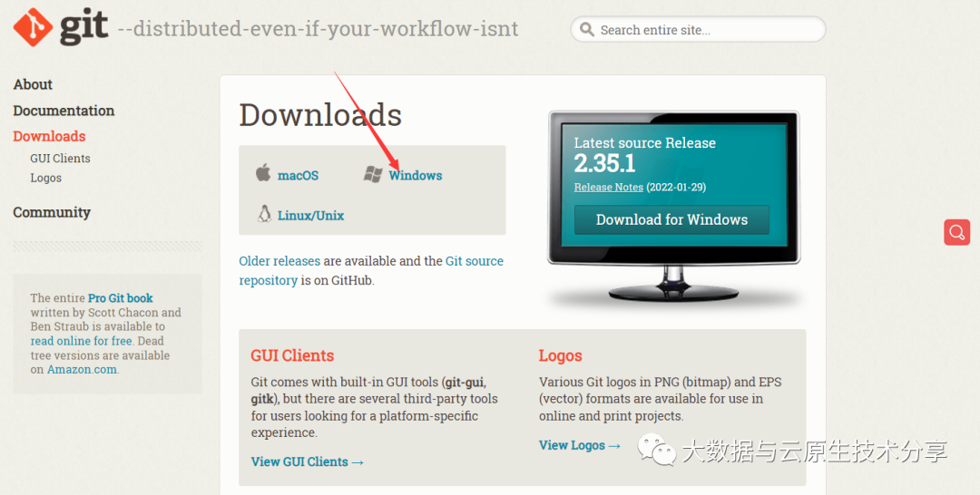Open the GUI Clients sub-item in the sidebar
The height and width of the screenshot is (495, 980).
click(60, 159)
